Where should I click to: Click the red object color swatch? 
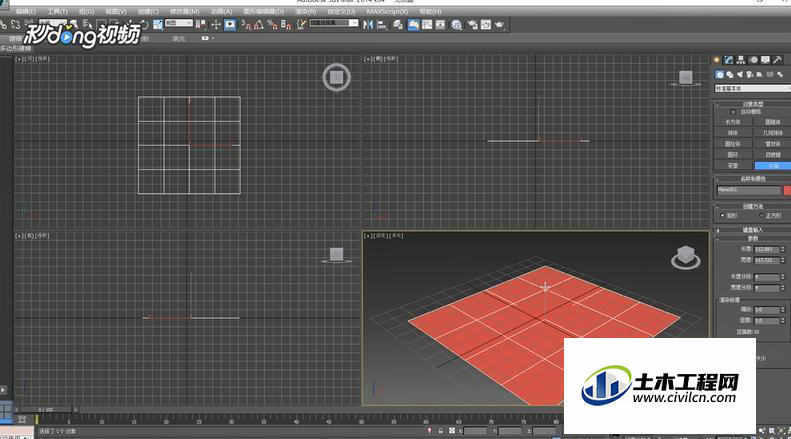tap(787, 190)
